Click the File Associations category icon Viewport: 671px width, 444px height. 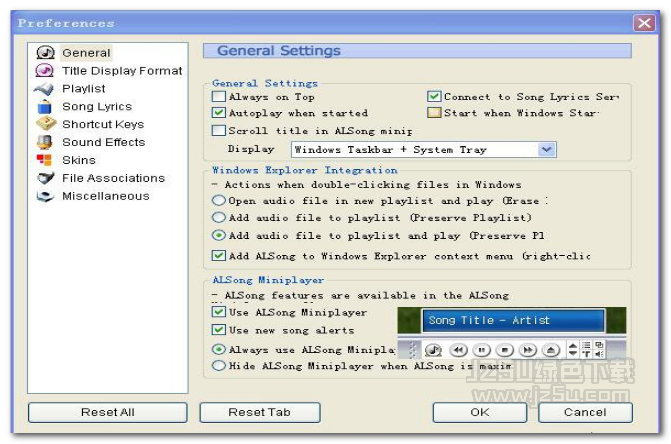coord(44,179)
